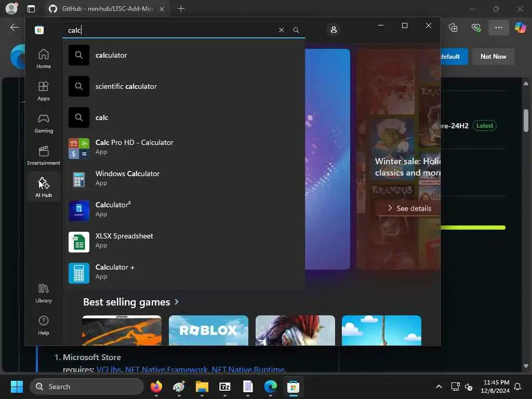Open Calculator² app result
The width and height of the screenshot is (532, 399).
coord(183,211)
